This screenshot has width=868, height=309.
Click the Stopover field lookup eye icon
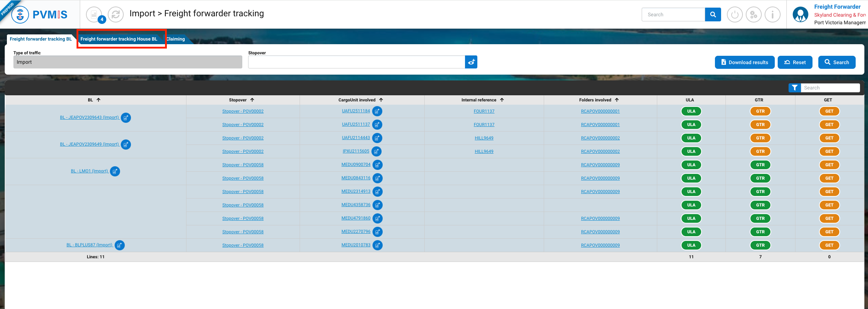point(471,62)
